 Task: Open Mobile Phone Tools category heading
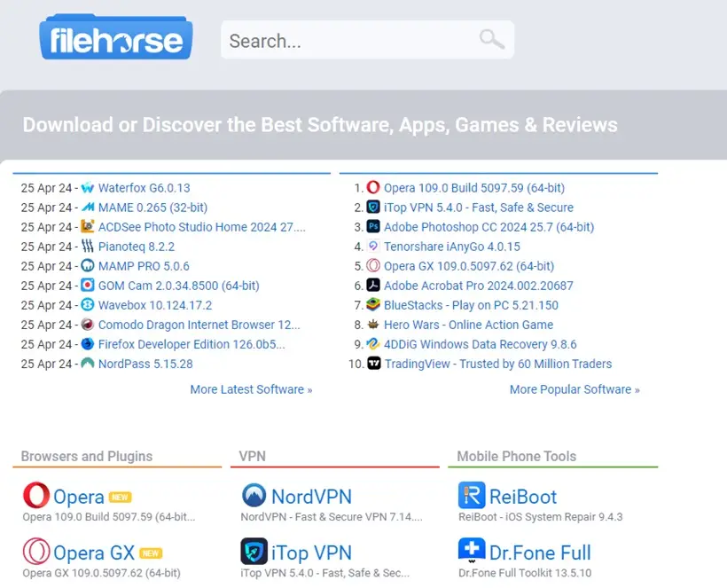(517, 456)
